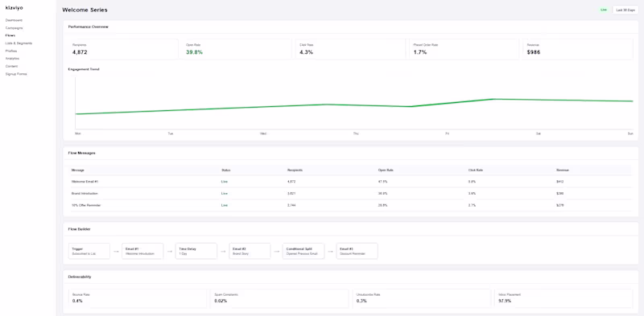Select the Placed Order Rate 1.7% card
644x316 pixels.
pyautogui.click(x=464, y=49)
